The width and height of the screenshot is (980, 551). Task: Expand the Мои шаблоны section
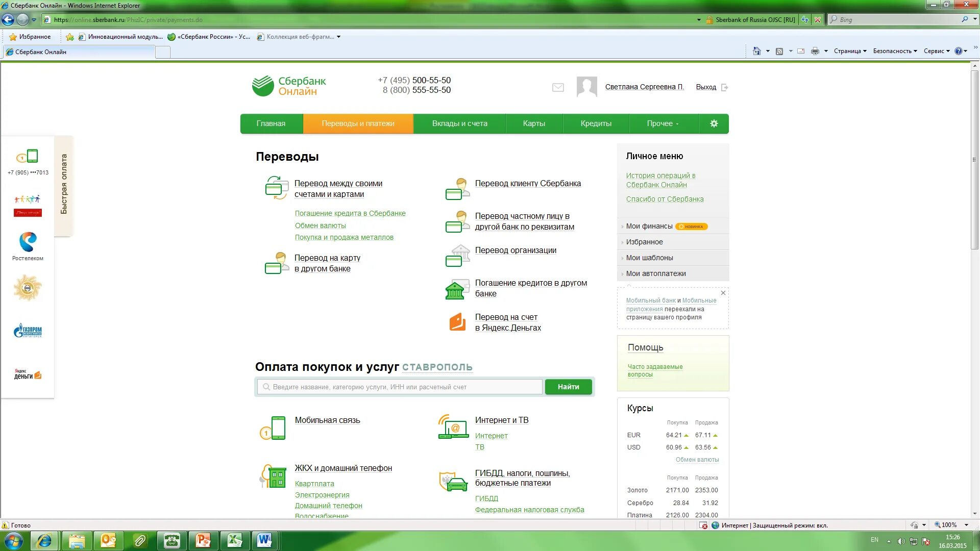pos(649,258)
